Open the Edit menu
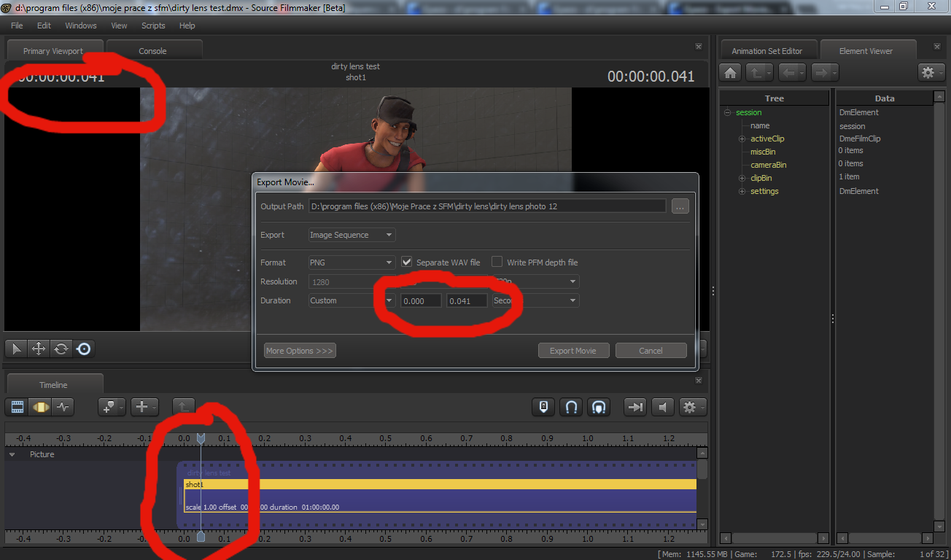The width and height of the screenshot is (951, 560). 44,26
